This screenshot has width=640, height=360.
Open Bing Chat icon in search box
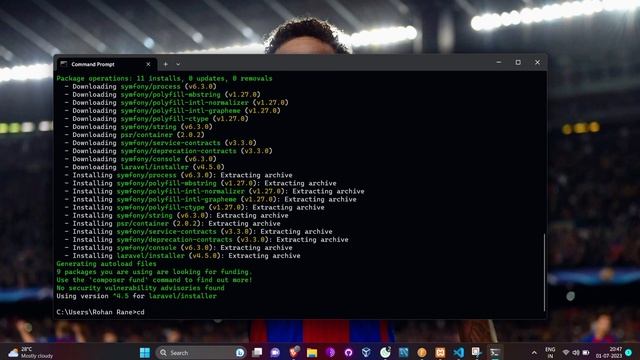click(x=240, y=353)
